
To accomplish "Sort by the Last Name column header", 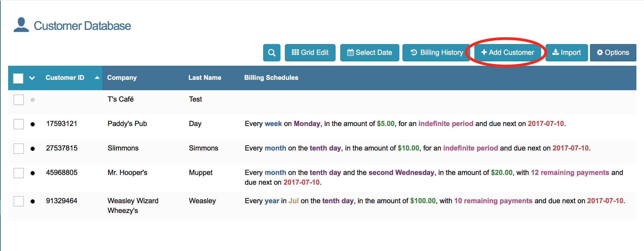I will [205, 78].
